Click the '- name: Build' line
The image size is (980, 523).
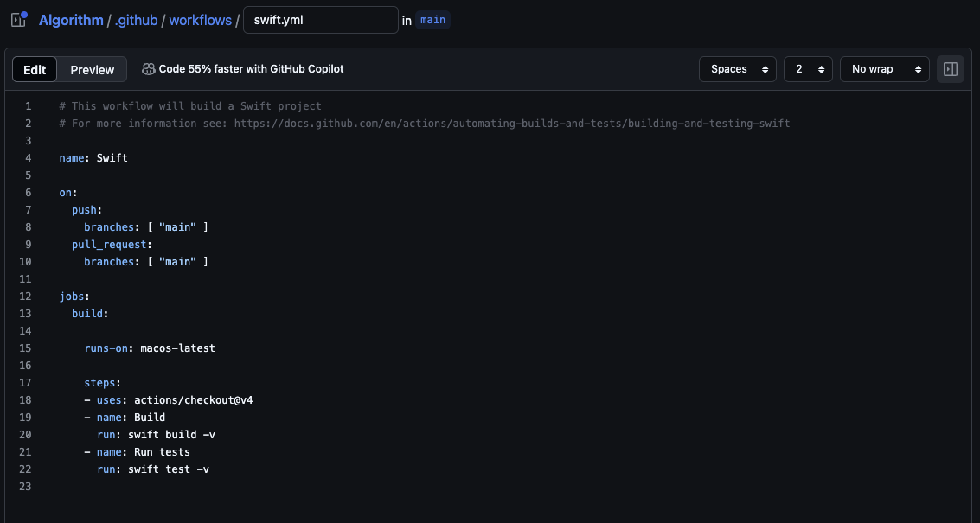pyautogui.click(x=125, y=418)
